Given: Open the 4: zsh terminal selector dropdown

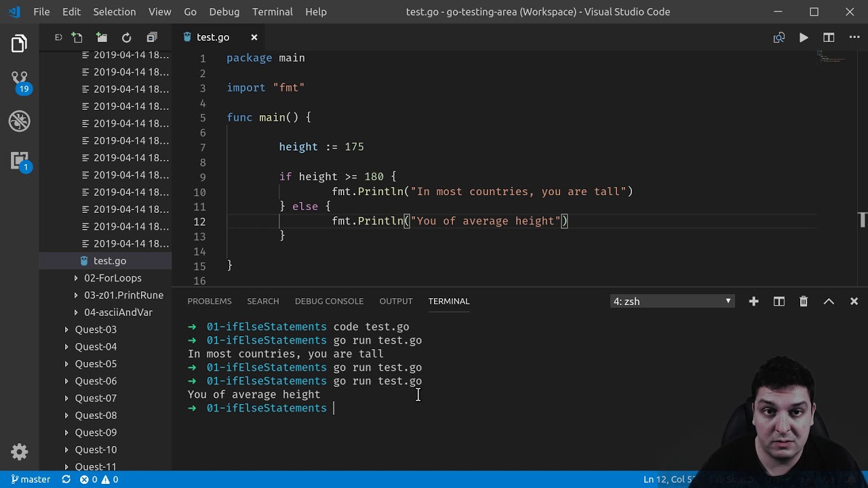Looking at the screenshot, I should 672,301.
